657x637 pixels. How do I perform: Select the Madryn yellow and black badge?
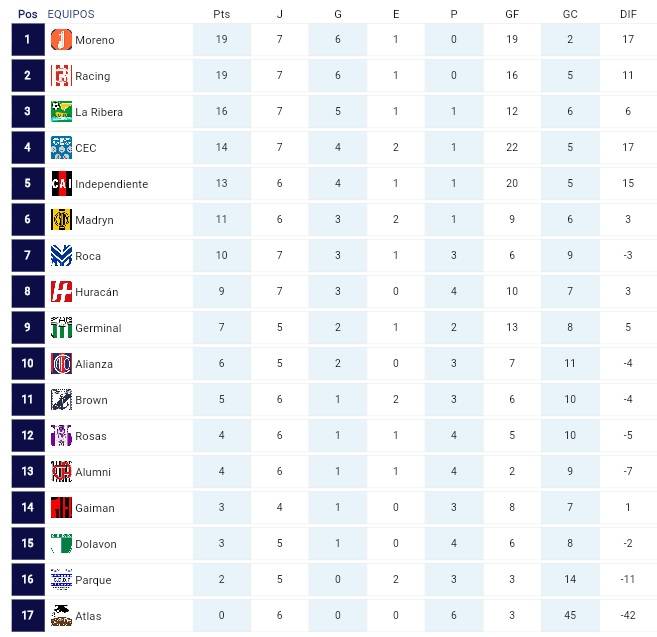(61, 220)
